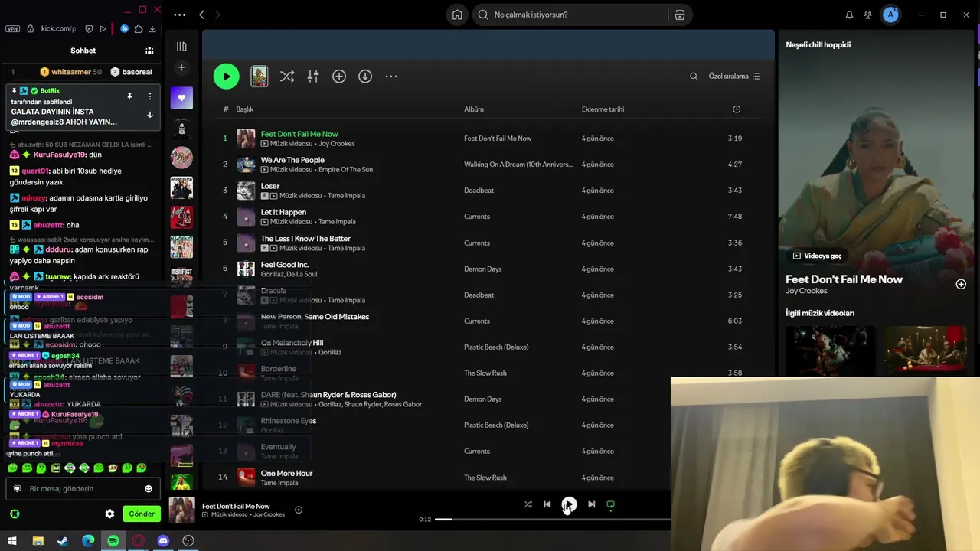Viewport: 980px width, 551px height.
Task: Open the Spotify three-dot app menu
Action: 179,15
